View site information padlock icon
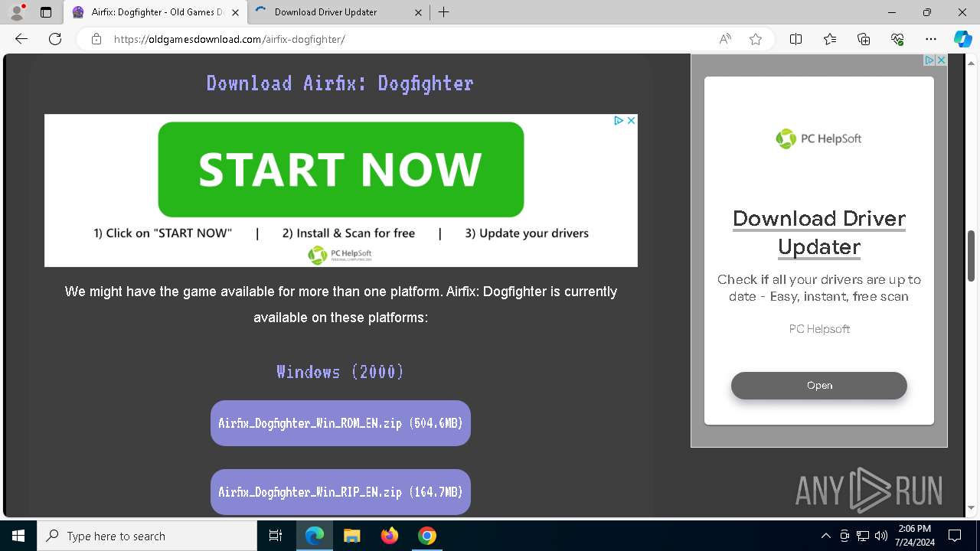 coord(96,39)
